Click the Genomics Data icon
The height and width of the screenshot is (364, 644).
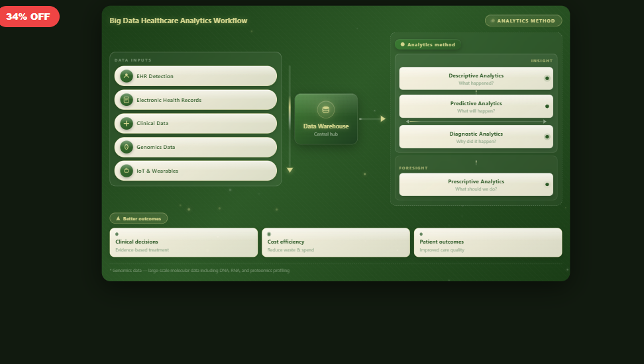point(127,147)
